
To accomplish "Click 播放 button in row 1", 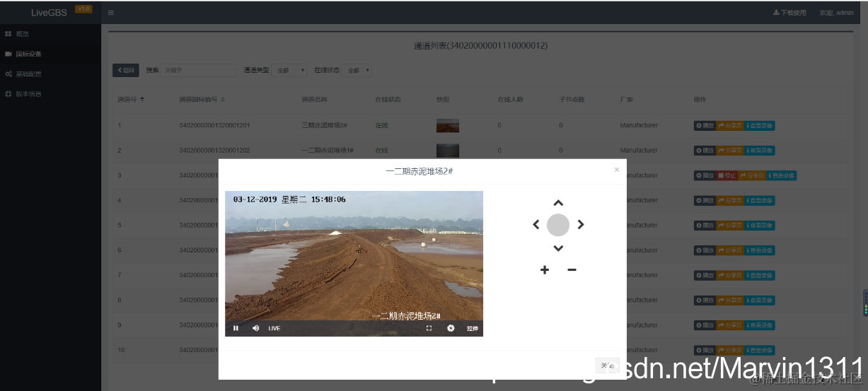I will click(x=705, y=126).
